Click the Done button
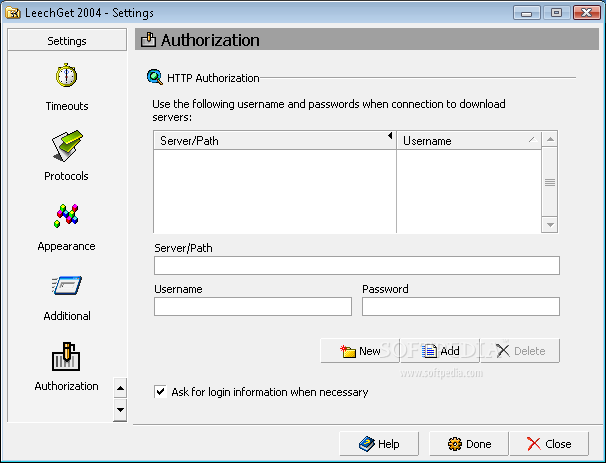 (469, 444)
